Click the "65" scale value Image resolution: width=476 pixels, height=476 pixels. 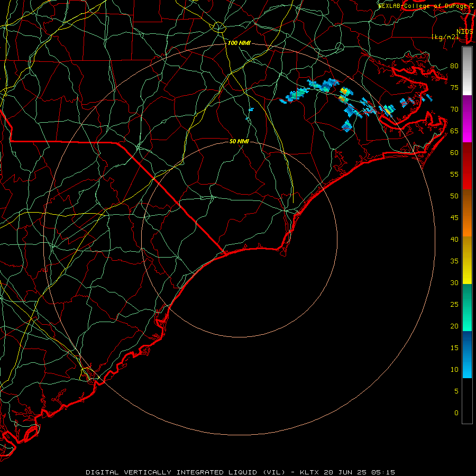pos(454,131)
